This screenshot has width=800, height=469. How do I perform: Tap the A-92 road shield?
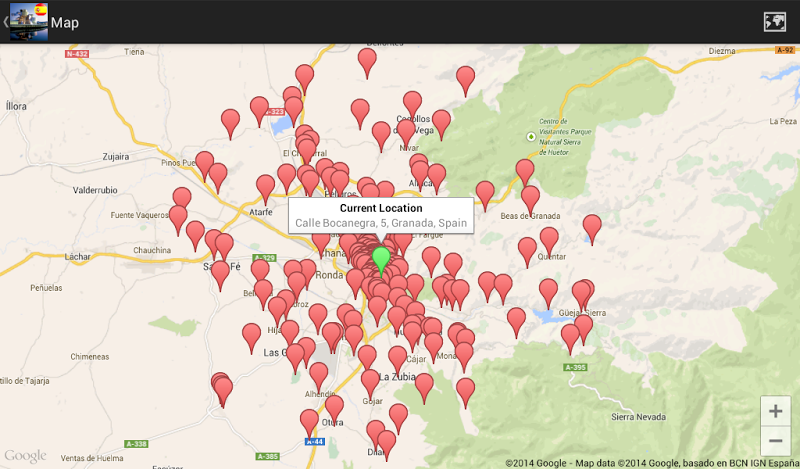pos(785,50)
